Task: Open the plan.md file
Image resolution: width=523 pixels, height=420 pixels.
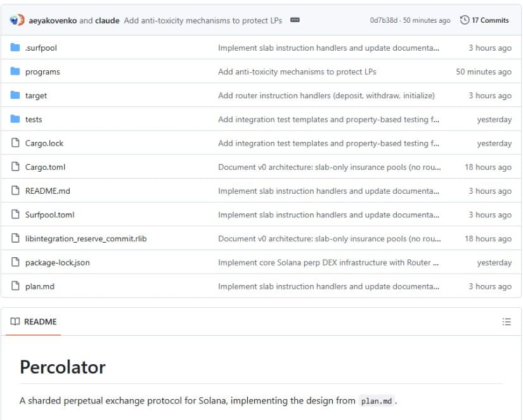Action: [x=39, y=286]
